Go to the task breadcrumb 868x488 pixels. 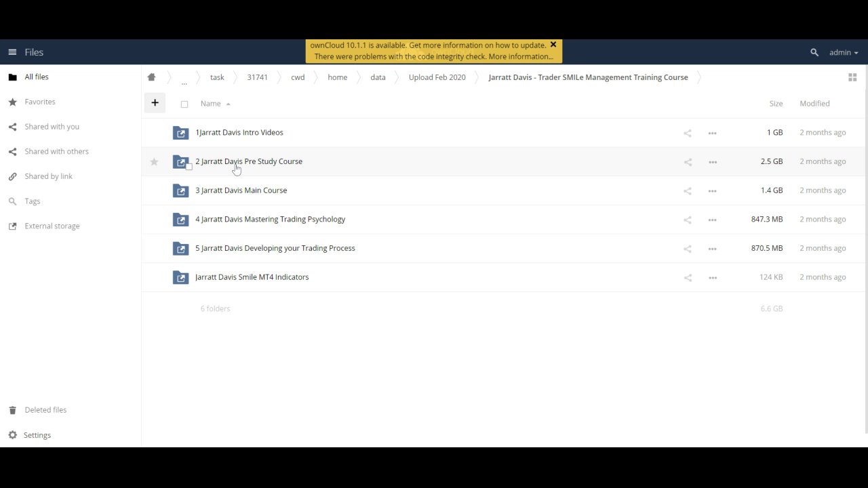click(217, 77)
